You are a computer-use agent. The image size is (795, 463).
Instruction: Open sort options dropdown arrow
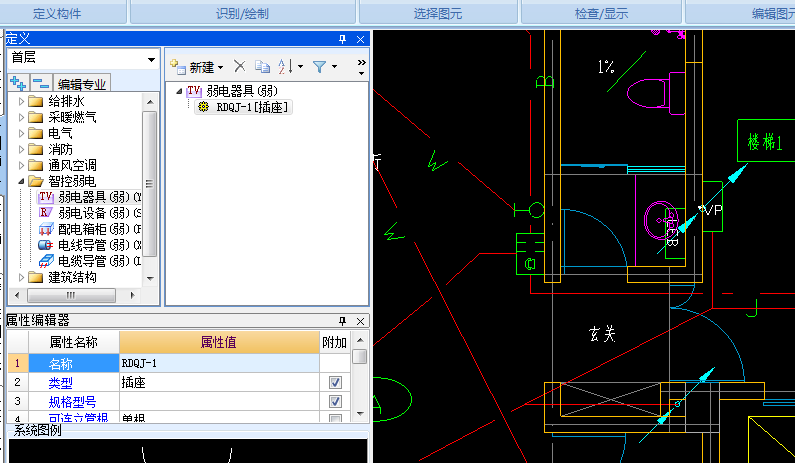pos(300,66)
